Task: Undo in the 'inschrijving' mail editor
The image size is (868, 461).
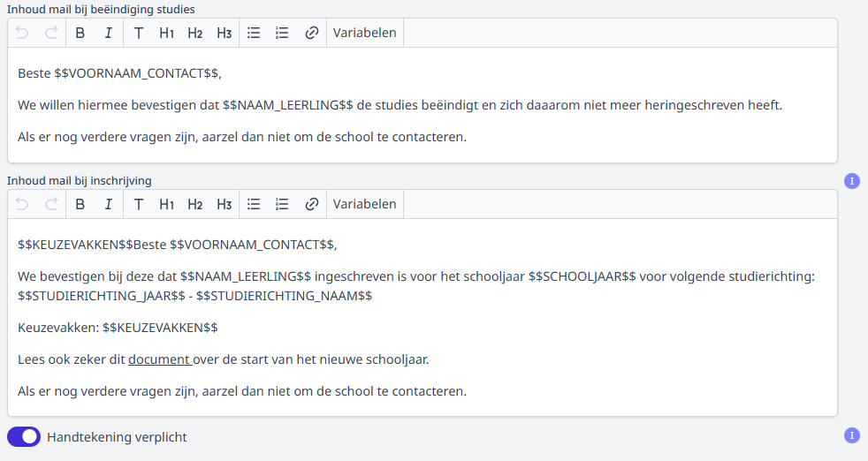Action: [22, 204]
